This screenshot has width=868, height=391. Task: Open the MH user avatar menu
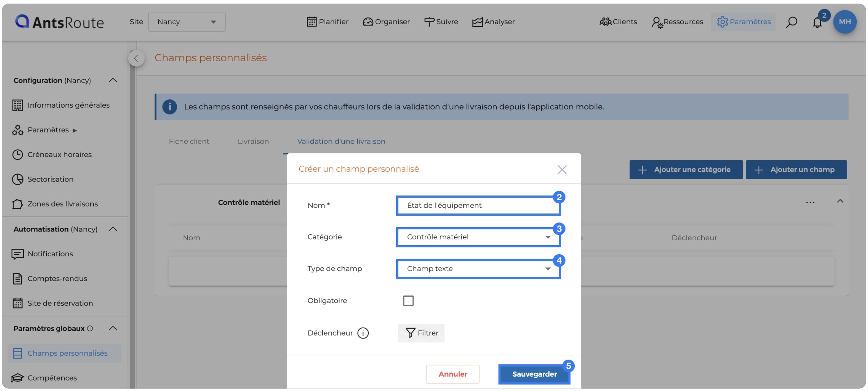[845, 22]
